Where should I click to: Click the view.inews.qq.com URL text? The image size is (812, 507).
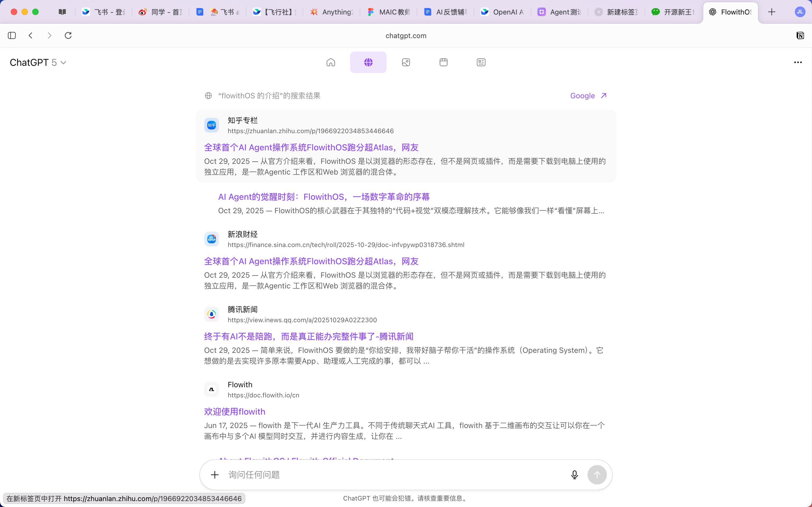pos(302,320)
